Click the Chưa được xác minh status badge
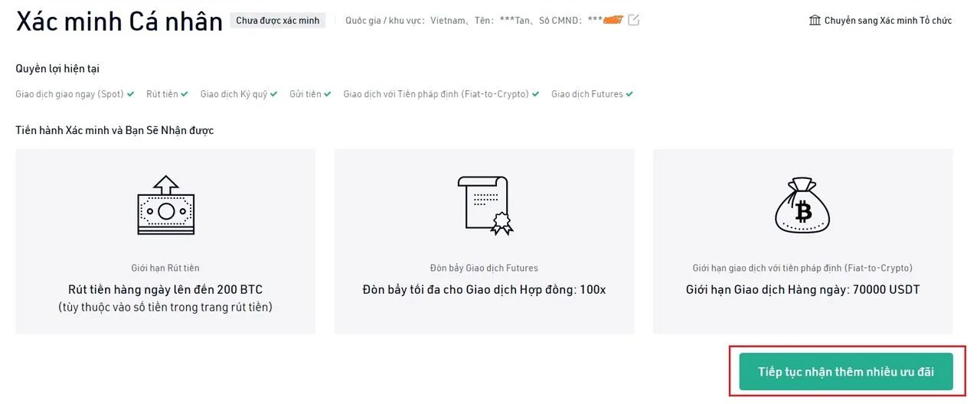Viewport: 980px width, 404px height. click(278, 21)
